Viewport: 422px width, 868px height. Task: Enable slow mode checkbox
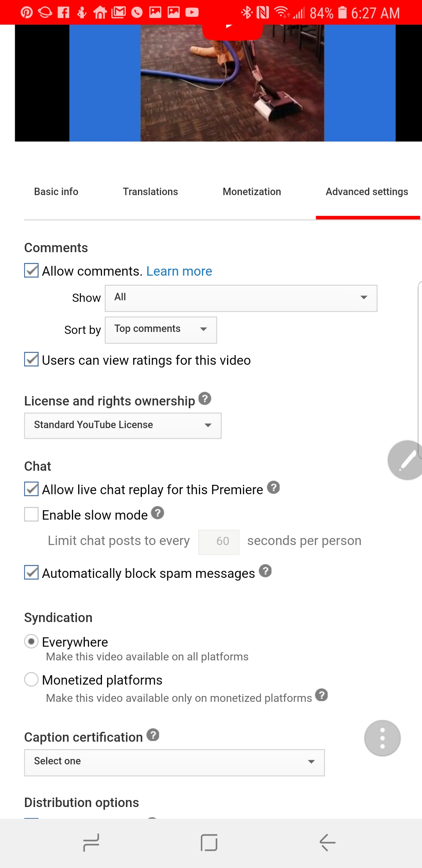coord(31,514)
